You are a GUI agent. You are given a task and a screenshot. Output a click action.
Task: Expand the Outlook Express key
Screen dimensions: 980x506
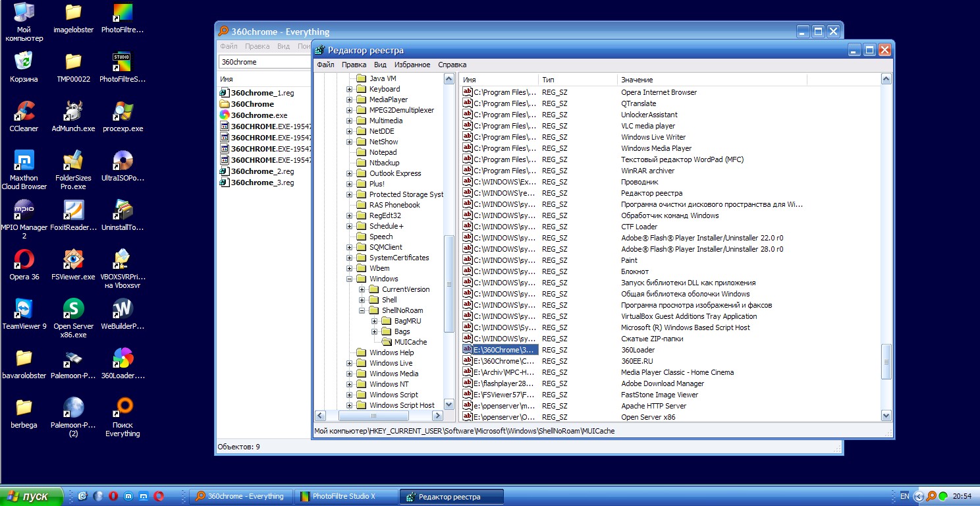tap(350, 173)
